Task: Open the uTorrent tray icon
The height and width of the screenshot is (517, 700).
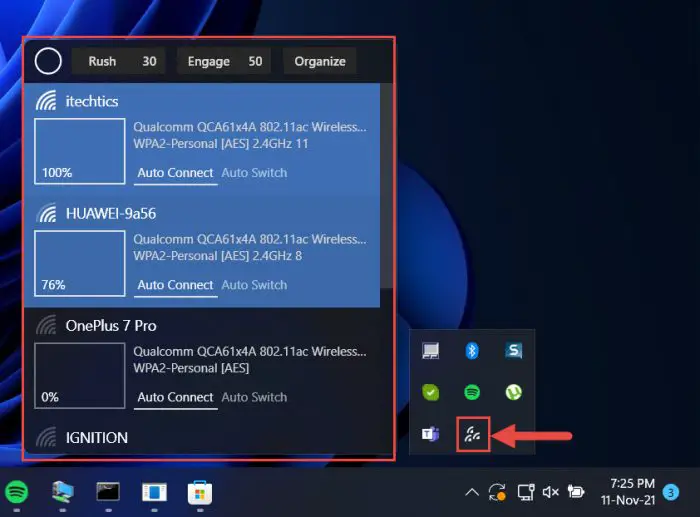Action: [513, 392]
